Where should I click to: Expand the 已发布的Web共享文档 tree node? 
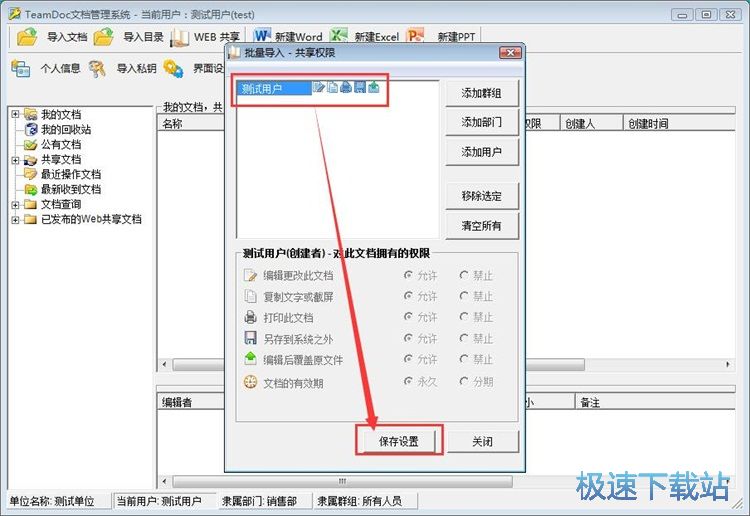point(15,220)
